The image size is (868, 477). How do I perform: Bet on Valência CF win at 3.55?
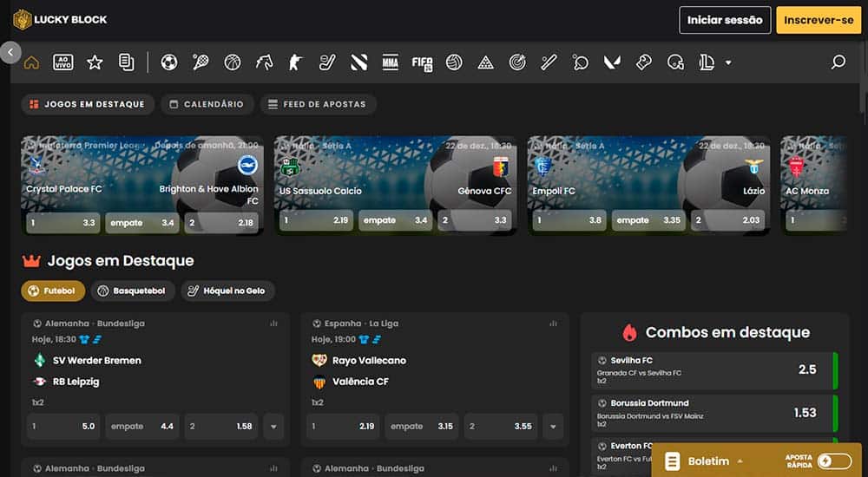[x=501, y=427]
